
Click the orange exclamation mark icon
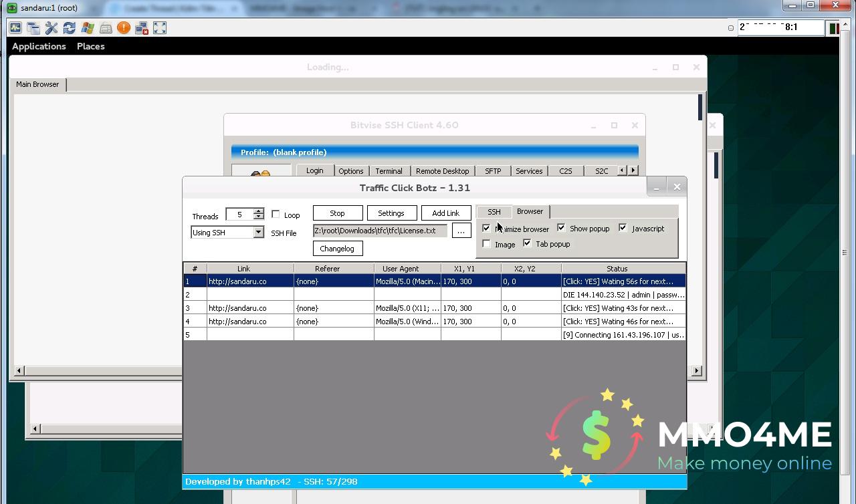124,28
